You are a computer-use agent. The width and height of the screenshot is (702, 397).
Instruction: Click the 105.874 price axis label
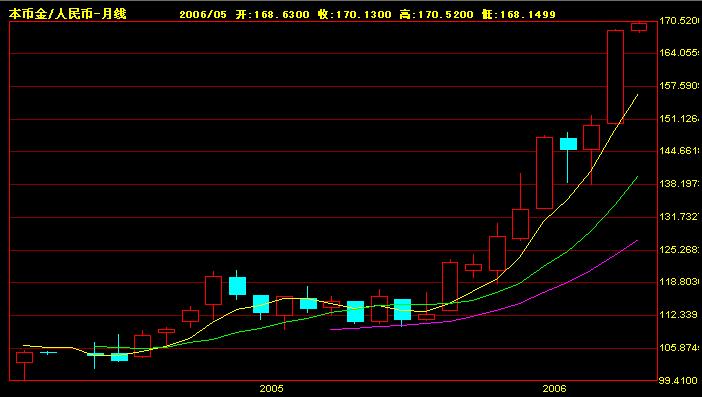point(680,347)
